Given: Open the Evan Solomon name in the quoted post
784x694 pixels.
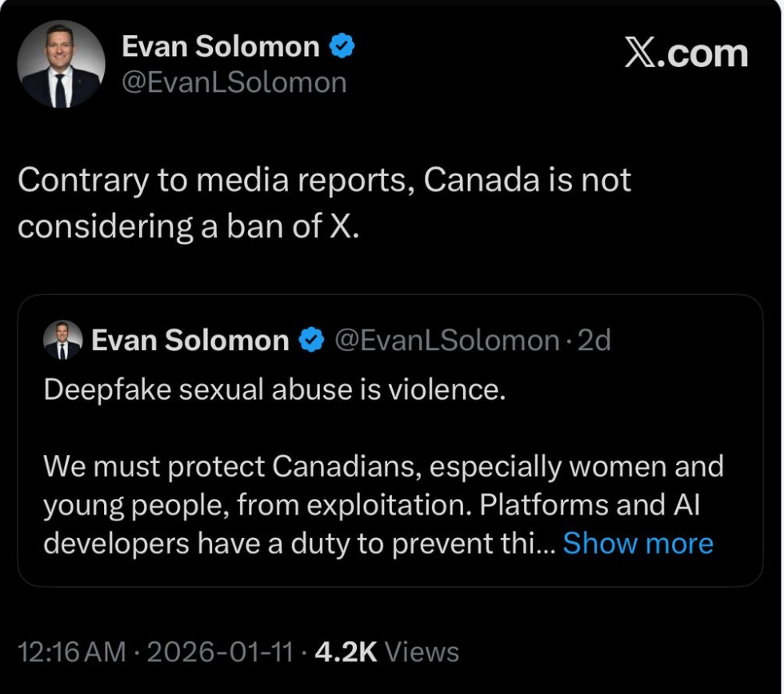Looking at the screenshot, I should click(190, 341).
